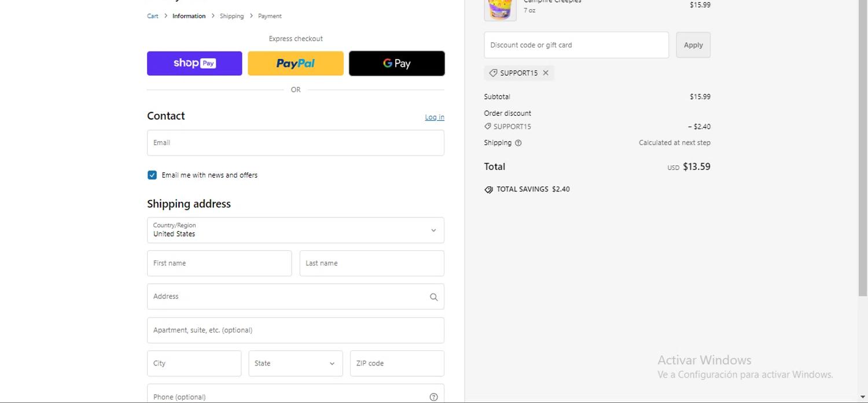This screenshot has width=868, height=403.
Task: Select the Shipping breadcrumb step
Action: click(x=231, y=16)
